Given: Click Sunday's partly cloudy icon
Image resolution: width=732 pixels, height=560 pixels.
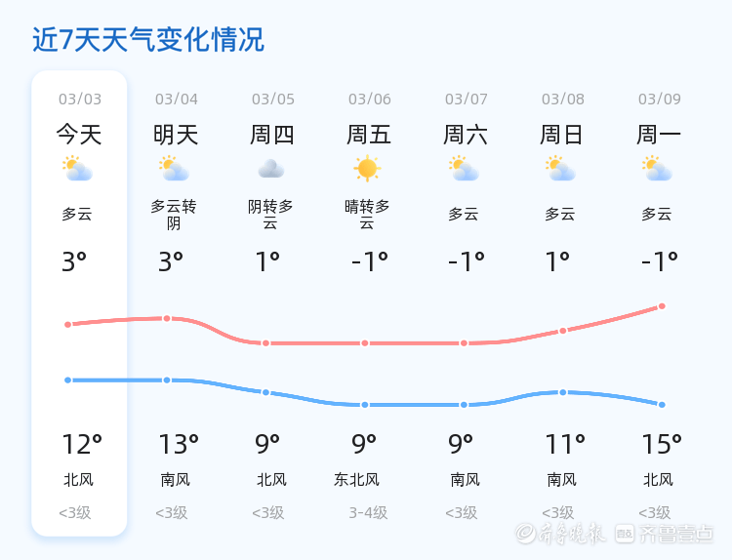Looking at the screenshot, I should (560, 170).
